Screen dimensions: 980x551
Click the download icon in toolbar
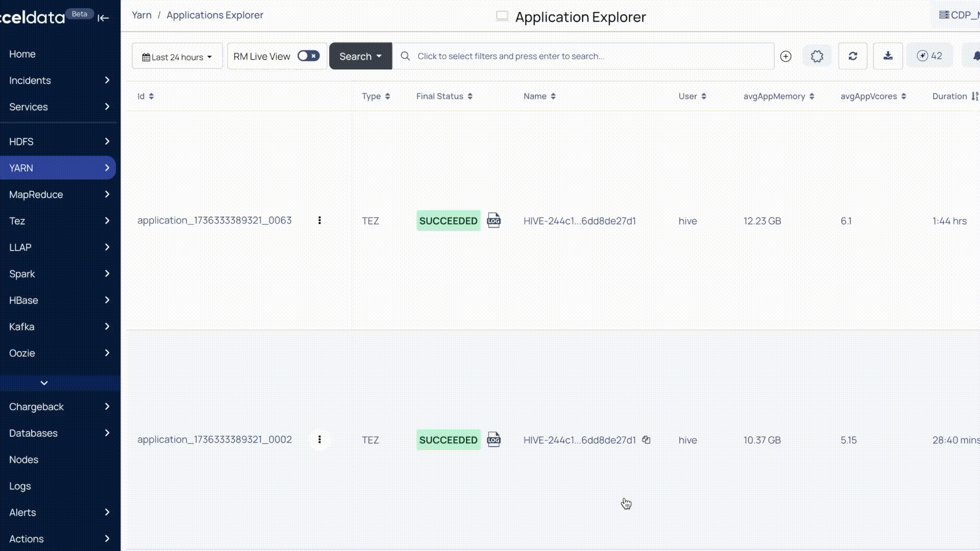click(888, 56)
